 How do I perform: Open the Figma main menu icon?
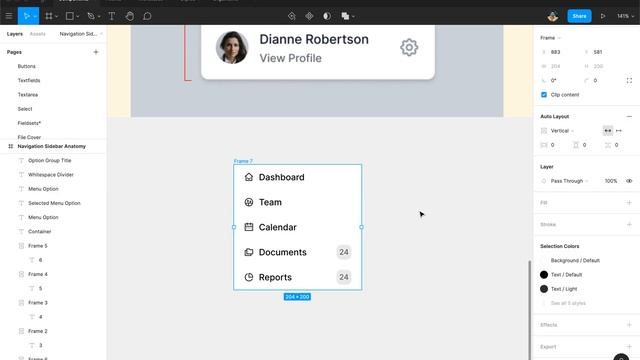[x=9, y=16]
